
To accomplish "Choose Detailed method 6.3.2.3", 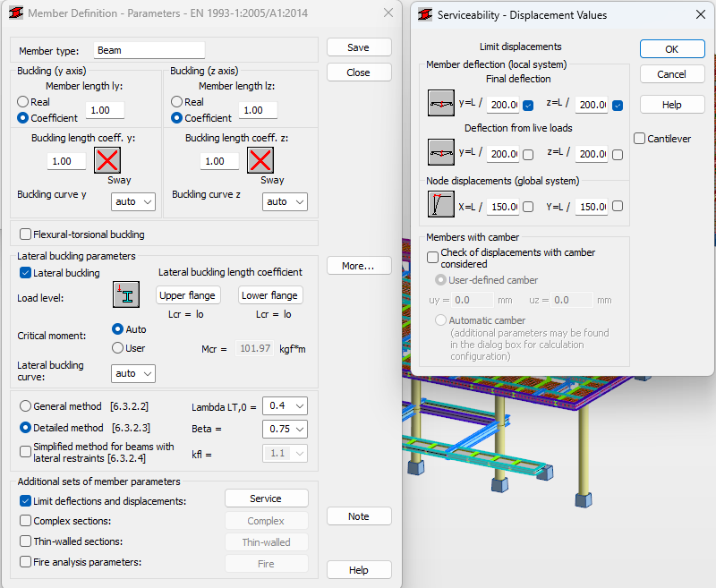I will point(26,428).
